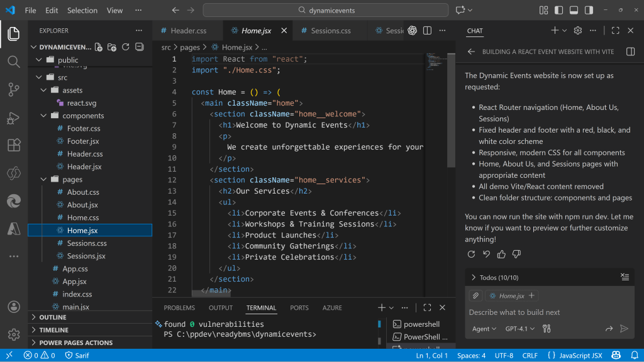The width and height of the screenshot is (644, 362).
Task: Switch to the Sessions.css editor tab
Action: click(326, 31)
